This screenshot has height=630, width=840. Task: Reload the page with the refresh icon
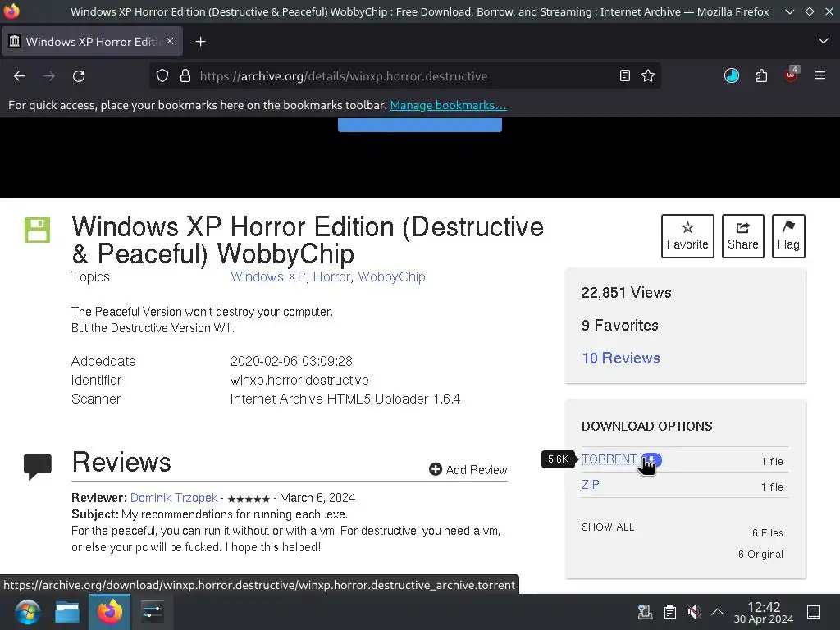pyautogui.click(x=79, y=76)
